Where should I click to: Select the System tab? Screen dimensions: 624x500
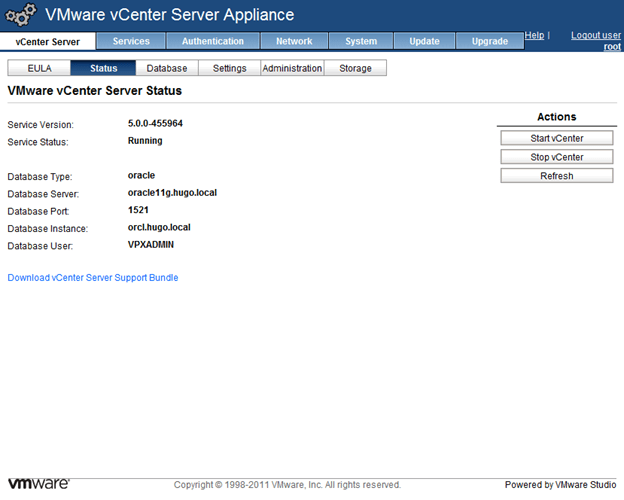click(361, 41)
